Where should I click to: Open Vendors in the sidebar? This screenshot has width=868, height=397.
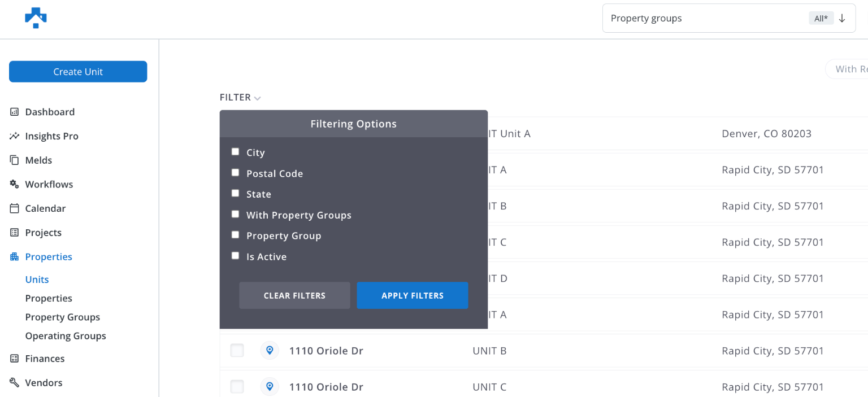[x=44, y=383]
